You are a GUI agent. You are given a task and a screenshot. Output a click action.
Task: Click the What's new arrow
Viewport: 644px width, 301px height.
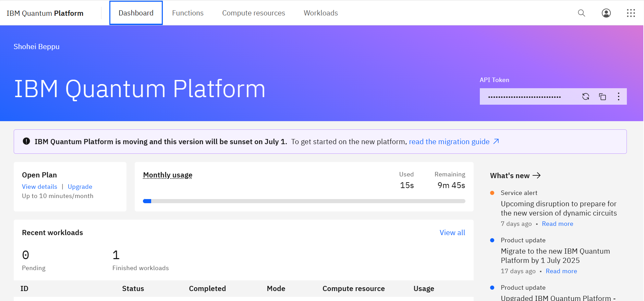(x=537, y=175)
